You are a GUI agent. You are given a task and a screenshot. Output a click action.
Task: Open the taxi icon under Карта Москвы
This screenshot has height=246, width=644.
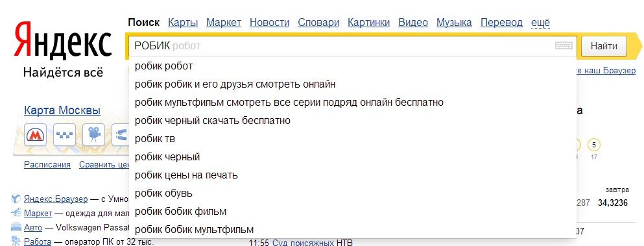point(64,134)
